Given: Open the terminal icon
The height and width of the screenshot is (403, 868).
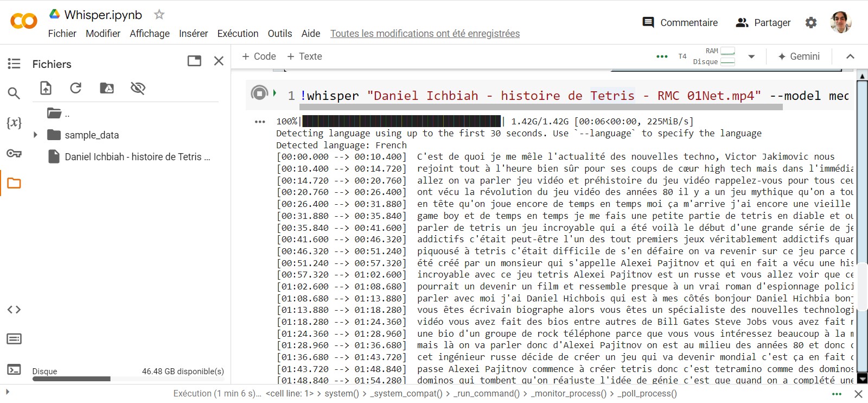Looking at the screenshot, I should point(14,370).
